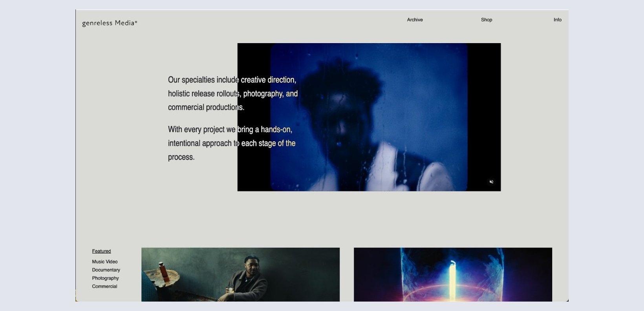Viewport: 644px width, 311px height.
Task: Go to genreless Media home via logo
Action: coord(110,23)
